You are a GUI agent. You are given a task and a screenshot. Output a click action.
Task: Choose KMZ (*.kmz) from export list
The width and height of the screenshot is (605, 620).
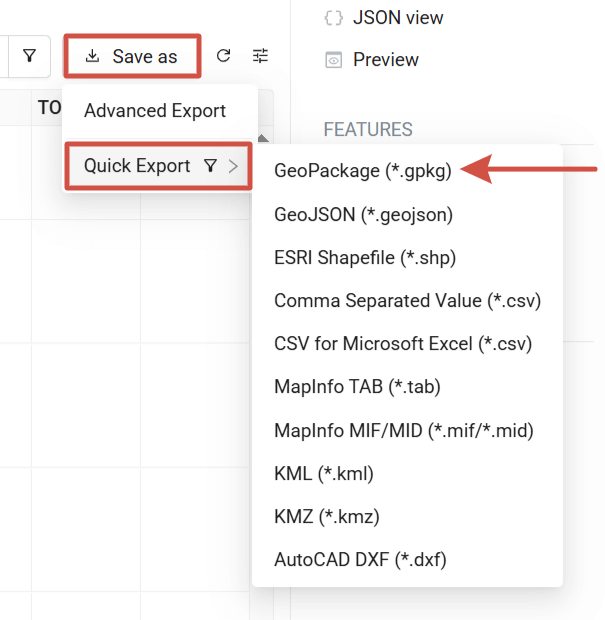[x=326, y=516]
